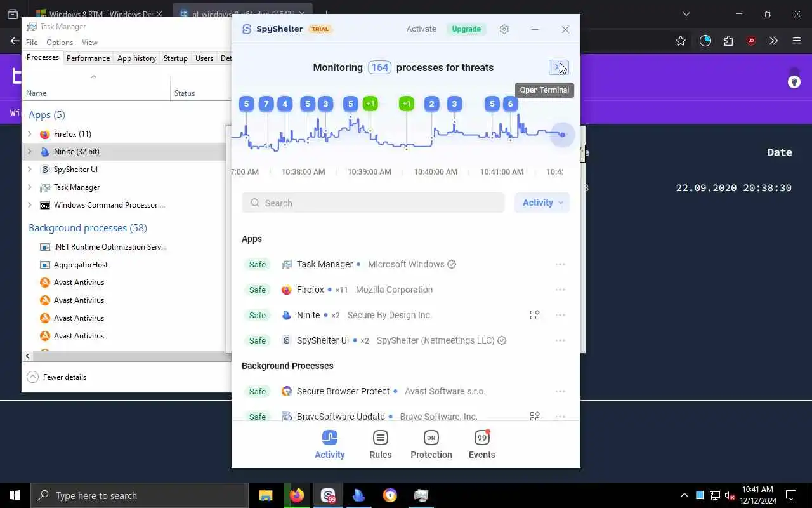Open browser hamburger menu
The width and height of the screenshot is (812, 508).
(x=797, y=41)
